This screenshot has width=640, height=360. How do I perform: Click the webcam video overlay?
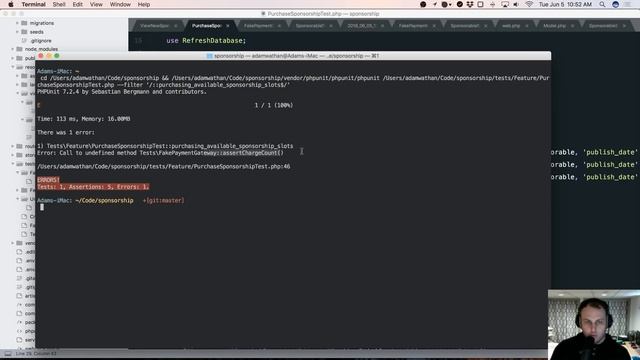click(594, 325)
